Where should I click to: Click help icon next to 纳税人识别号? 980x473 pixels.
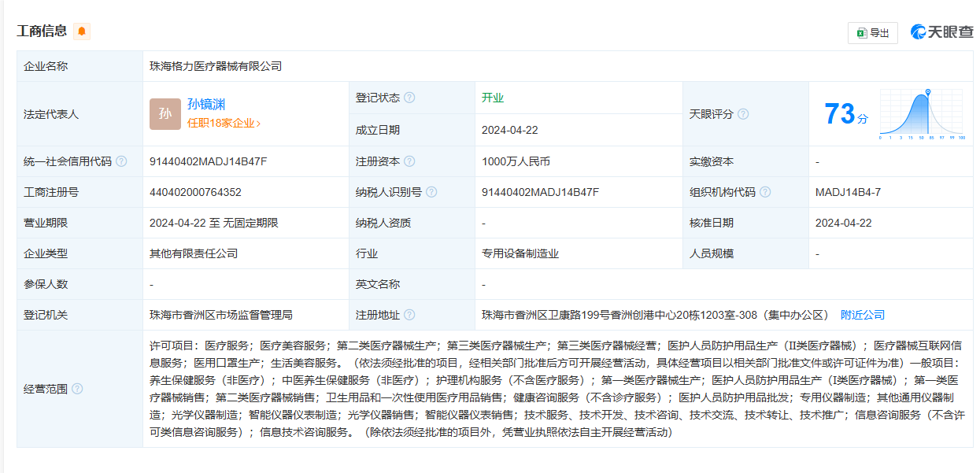[431, 192]
